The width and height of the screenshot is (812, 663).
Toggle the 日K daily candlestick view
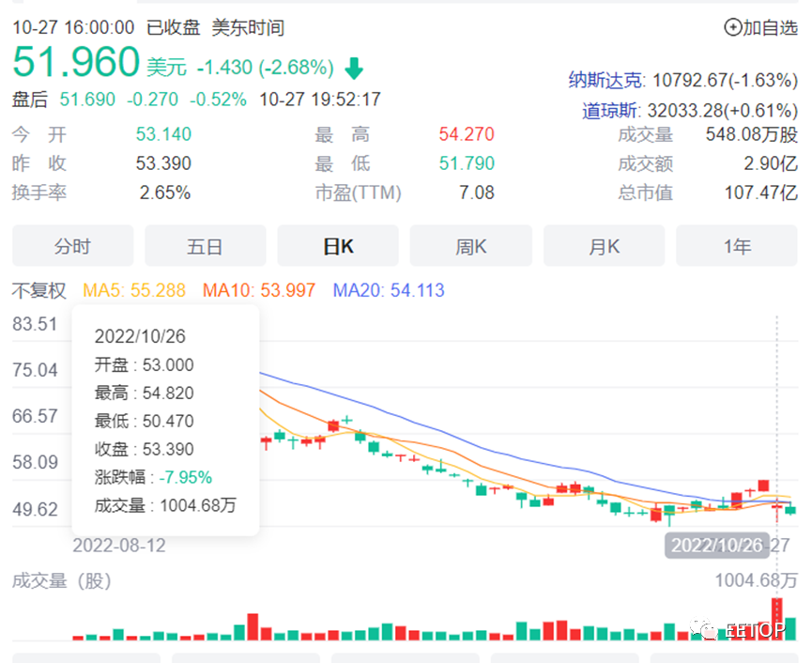click(x=337, y=245)
